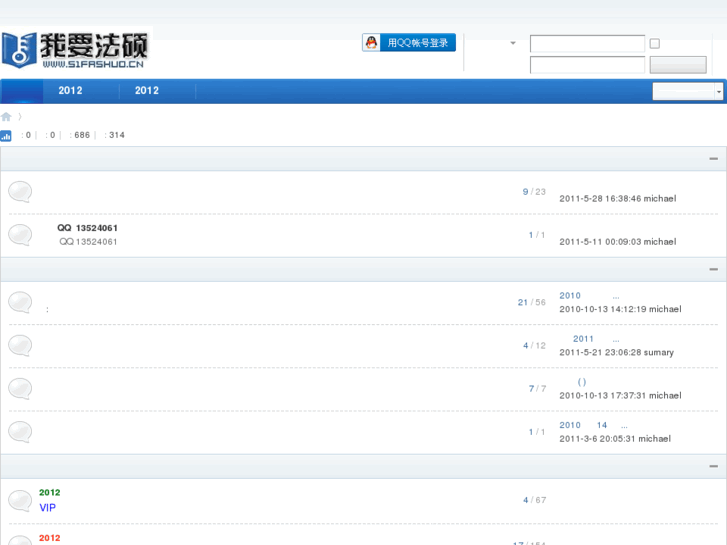Image resolution: width=727 pixels, height=545 pixels.
Task: Click the 51fashuo site logo
Action: 76,50
